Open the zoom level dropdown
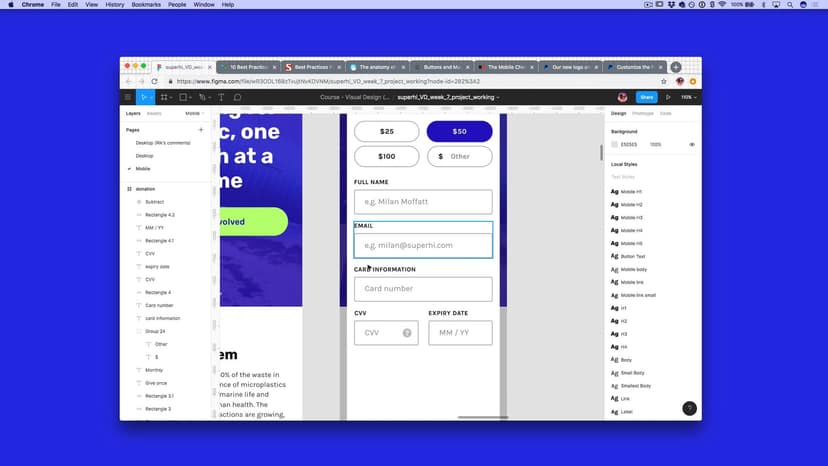828x466 pixels. (x=688, y=97)
